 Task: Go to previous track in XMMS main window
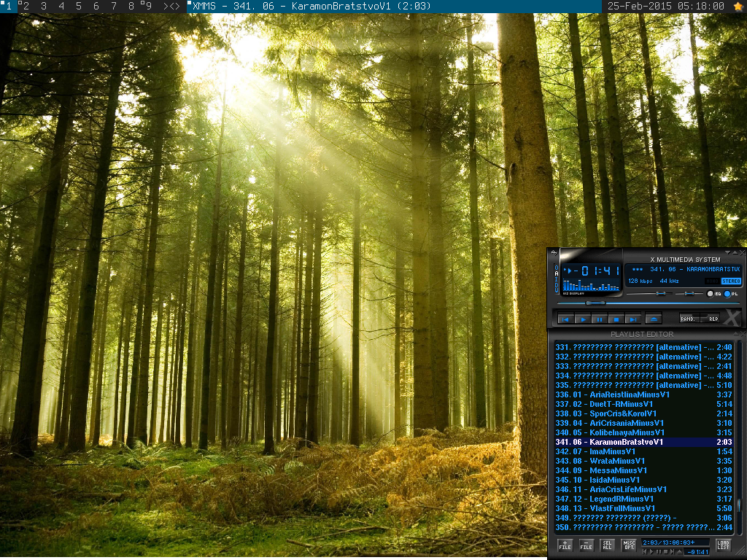tap(565, 319)
